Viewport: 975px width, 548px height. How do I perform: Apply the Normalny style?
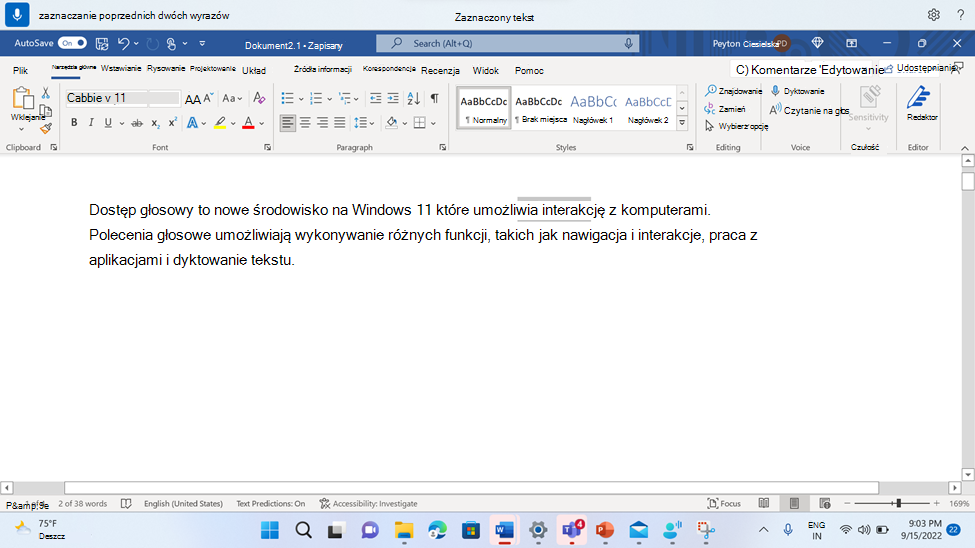click(484, 108)
